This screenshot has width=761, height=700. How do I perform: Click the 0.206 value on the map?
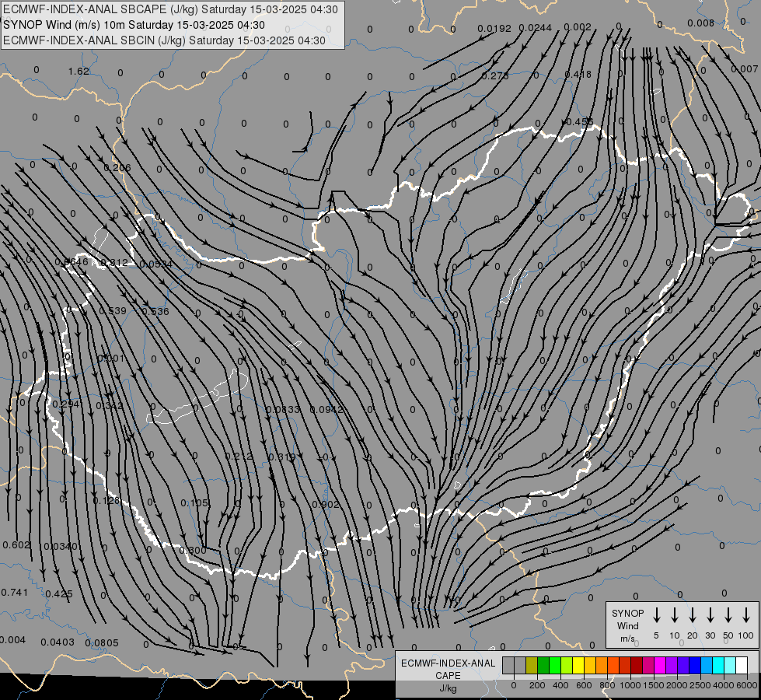pyautogui.click(x=117, y=167)
